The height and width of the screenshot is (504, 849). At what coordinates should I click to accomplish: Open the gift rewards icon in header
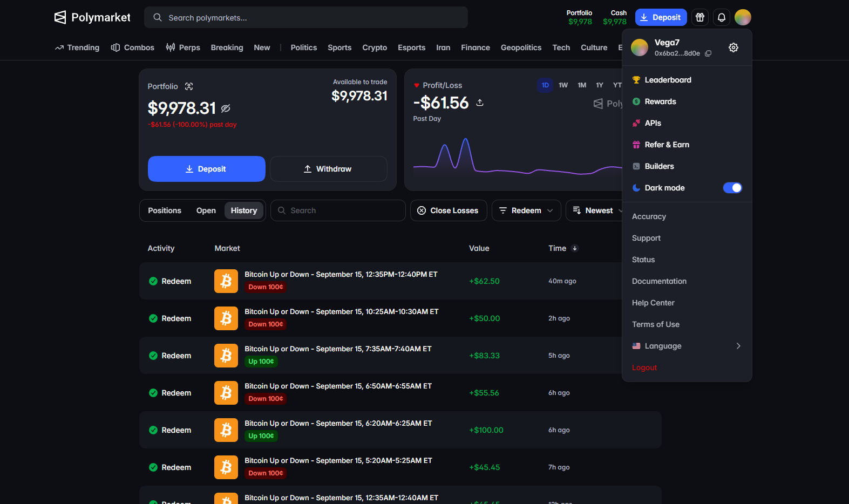coord(700,17)
